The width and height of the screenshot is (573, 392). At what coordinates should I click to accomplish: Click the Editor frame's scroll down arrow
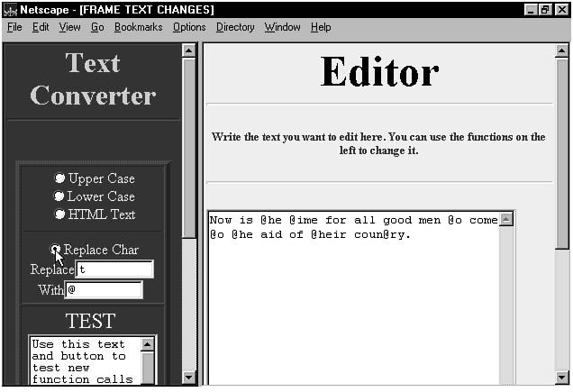pyautogui.click(x=562, y=378)
